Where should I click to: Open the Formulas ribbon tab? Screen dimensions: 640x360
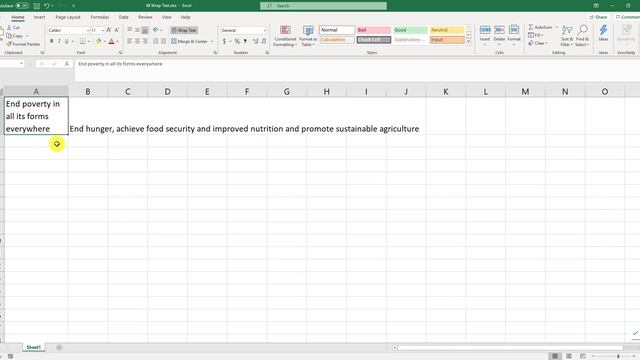[x=100, y=17]
